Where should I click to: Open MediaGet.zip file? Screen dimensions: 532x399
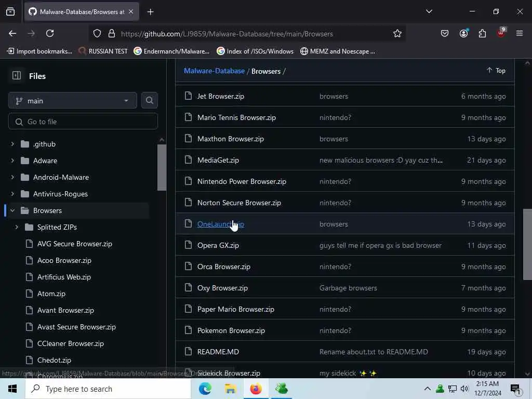pos(218,160)
